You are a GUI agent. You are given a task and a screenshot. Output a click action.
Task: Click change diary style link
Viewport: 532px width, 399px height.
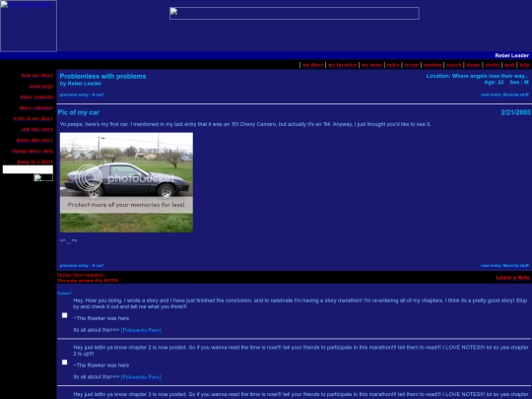pyautogui.click(x=33, y=152)
